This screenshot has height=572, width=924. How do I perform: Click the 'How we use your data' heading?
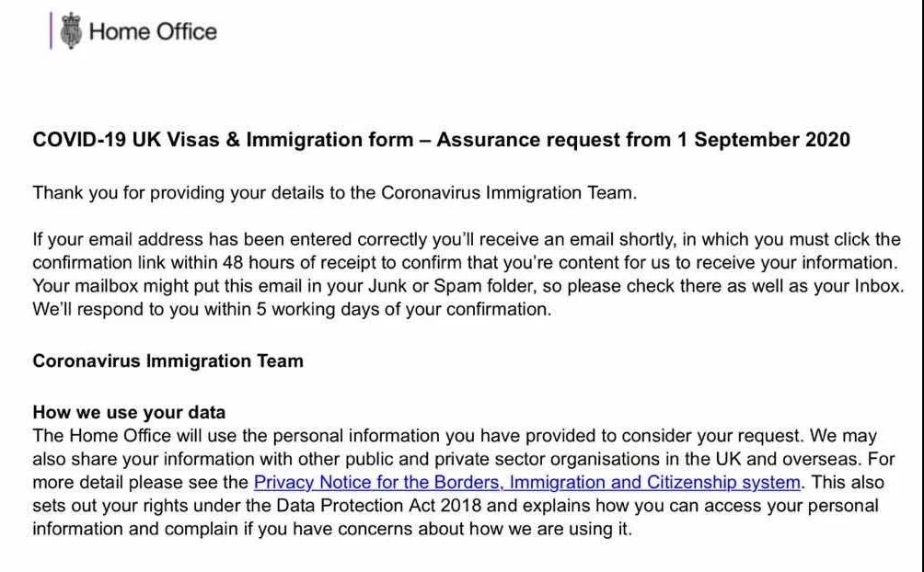point(129,412)
